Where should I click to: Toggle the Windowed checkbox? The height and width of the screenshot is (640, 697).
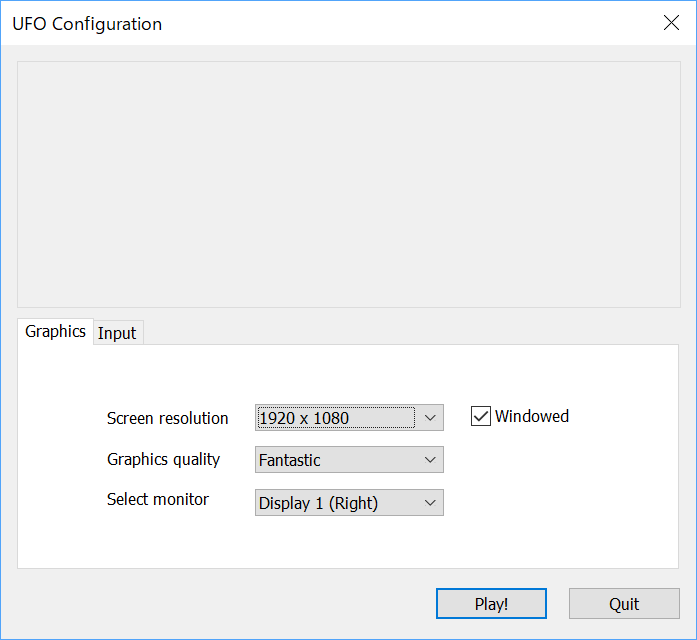[x=481, y=416]
